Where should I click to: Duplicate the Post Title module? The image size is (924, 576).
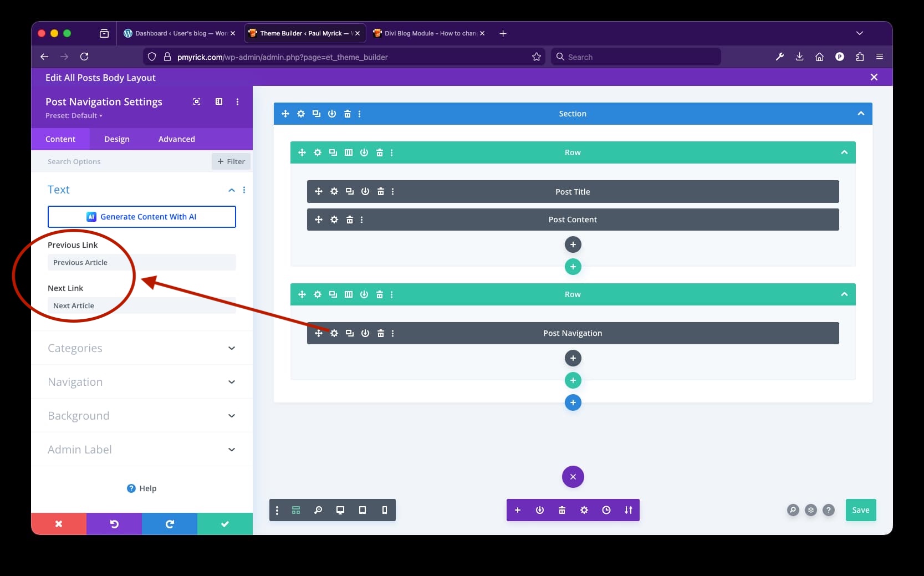(x=350, y=191)
